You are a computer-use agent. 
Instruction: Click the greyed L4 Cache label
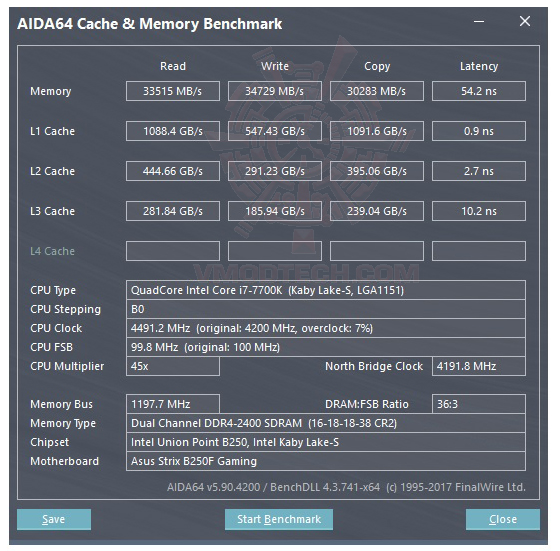52,251
